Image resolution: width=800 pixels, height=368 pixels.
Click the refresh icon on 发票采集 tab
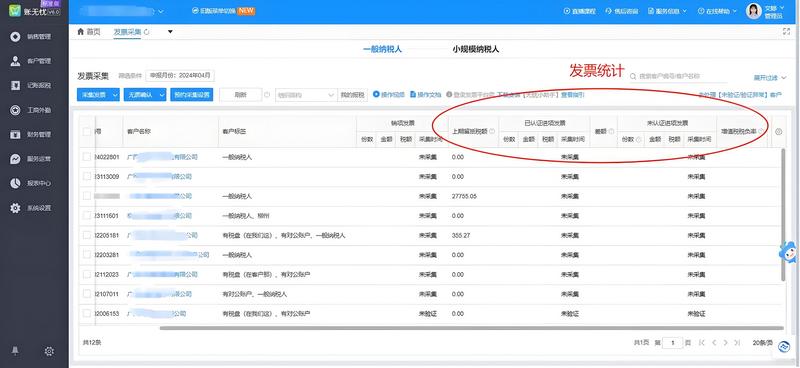[x=147, y=32]
